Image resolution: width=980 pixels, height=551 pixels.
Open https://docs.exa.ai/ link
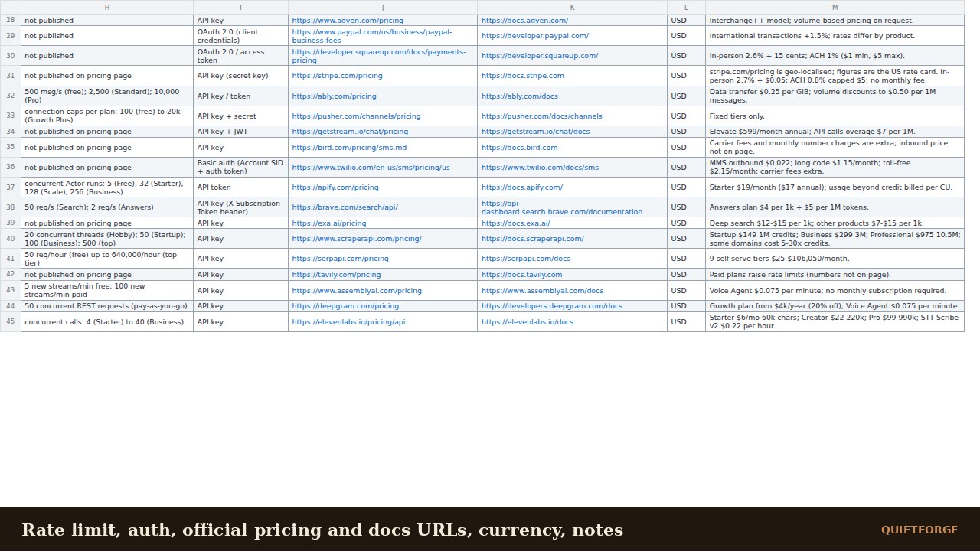tap(516, 223)
